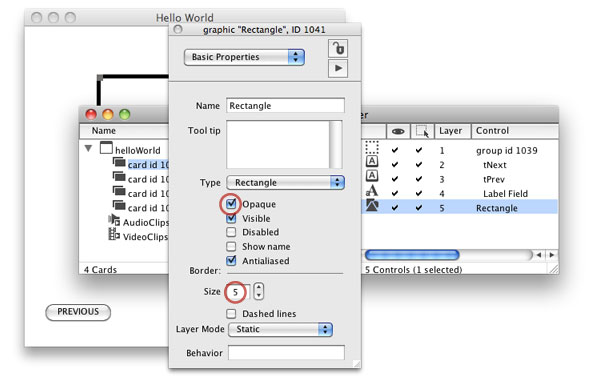Enable the Disabled checkbox
Viewport: 589px width, 384px height.
[231, 232]
